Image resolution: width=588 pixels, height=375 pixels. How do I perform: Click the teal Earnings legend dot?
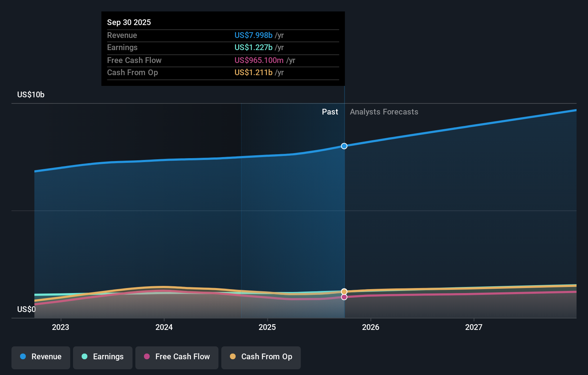point(84,357)
